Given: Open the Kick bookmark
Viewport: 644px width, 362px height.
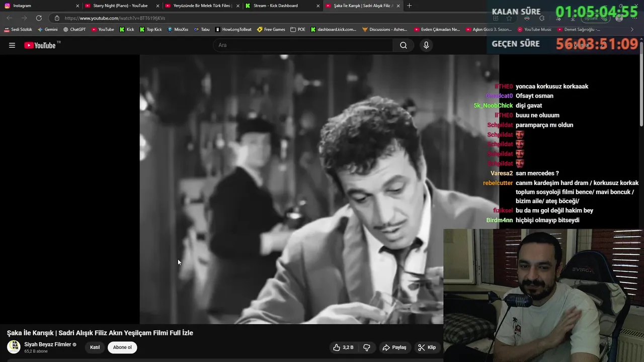Looking at the screenshot, I should 127,30.
